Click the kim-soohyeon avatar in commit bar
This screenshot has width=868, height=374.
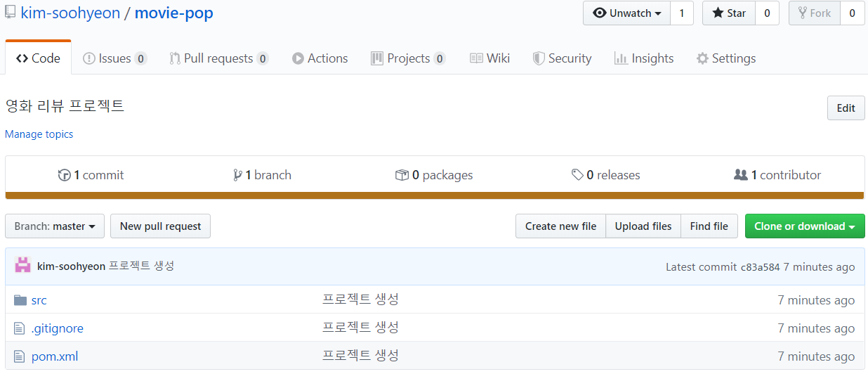[23, 266]
